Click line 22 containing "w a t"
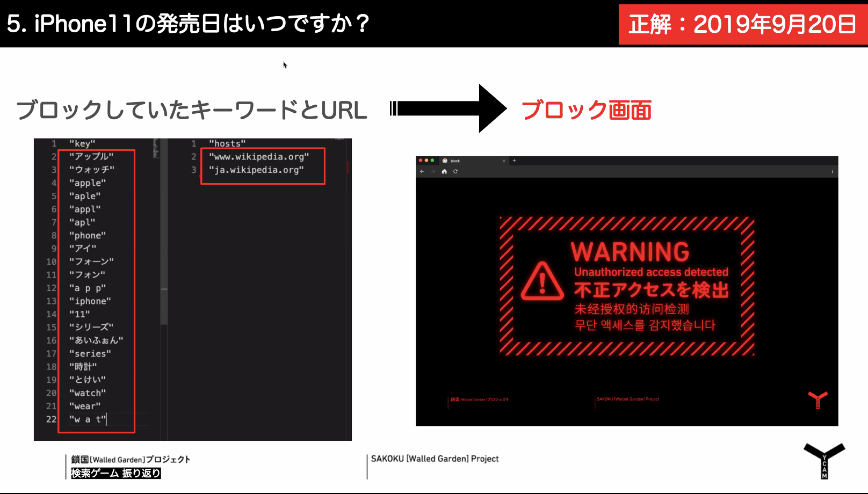This screenshot has width=868, height=494. [88, 419]
